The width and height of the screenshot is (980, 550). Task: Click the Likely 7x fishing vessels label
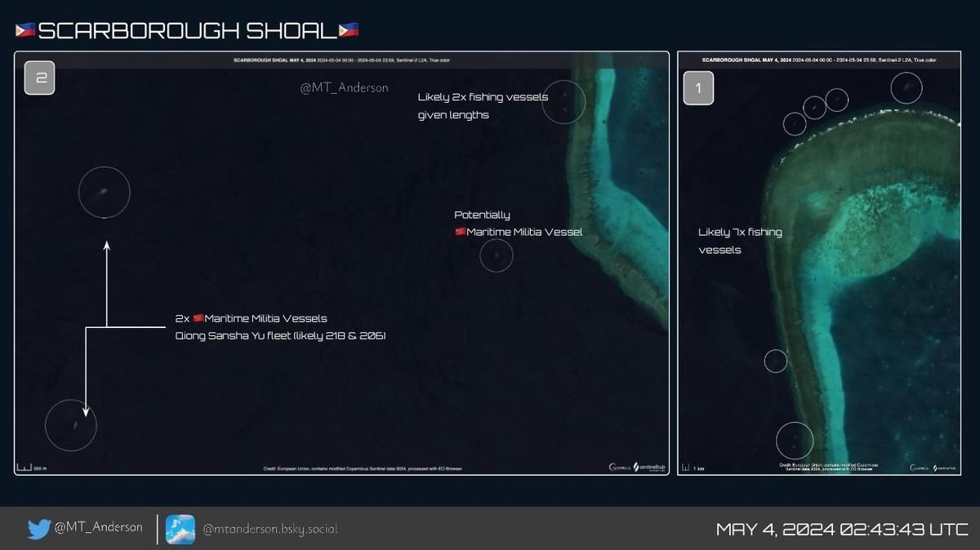pos(740,241)
